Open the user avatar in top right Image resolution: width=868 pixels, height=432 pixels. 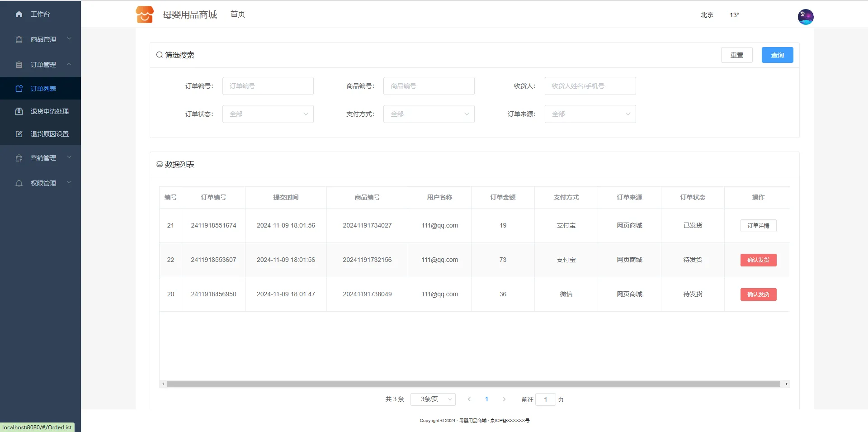805,17
